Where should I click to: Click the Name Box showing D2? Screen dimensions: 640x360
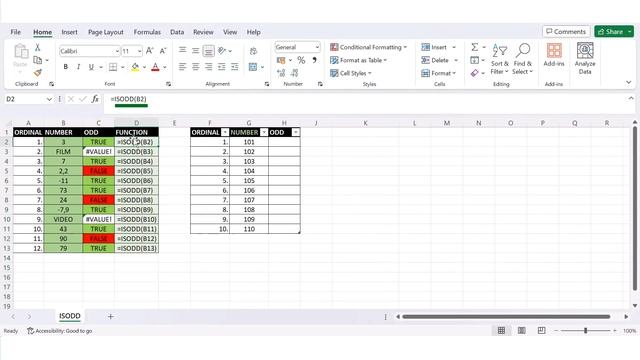pos(29,99)
